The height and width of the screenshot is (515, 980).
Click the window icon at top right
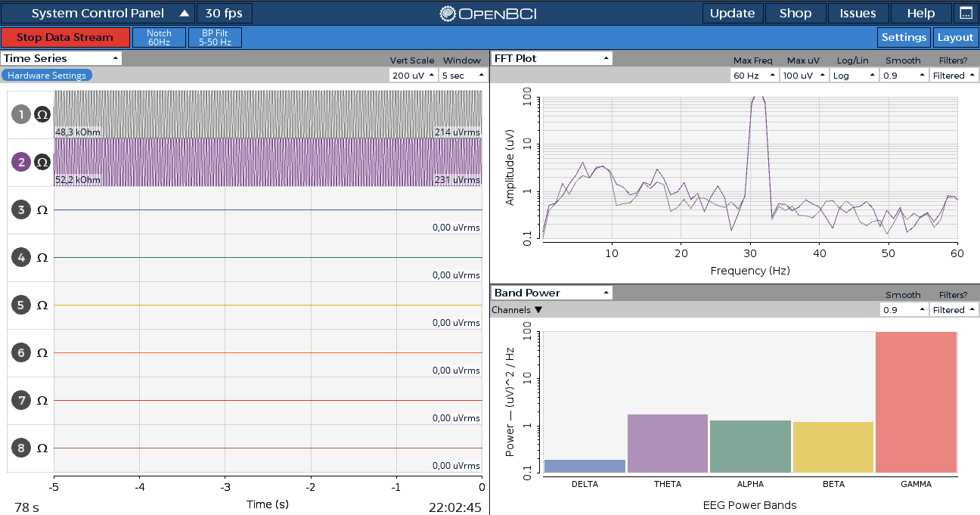(966, 13)
